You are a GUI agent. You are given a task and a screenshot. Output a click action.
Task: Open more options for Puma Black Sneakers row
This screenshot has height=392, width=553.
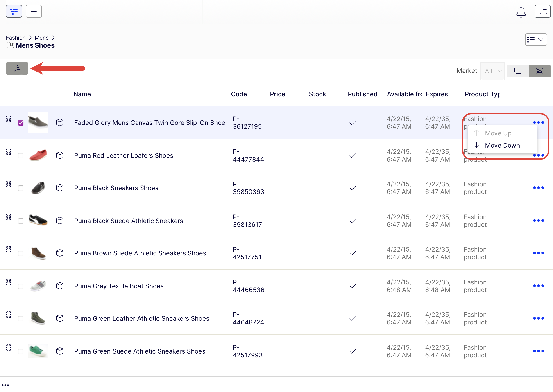[538, 187]
